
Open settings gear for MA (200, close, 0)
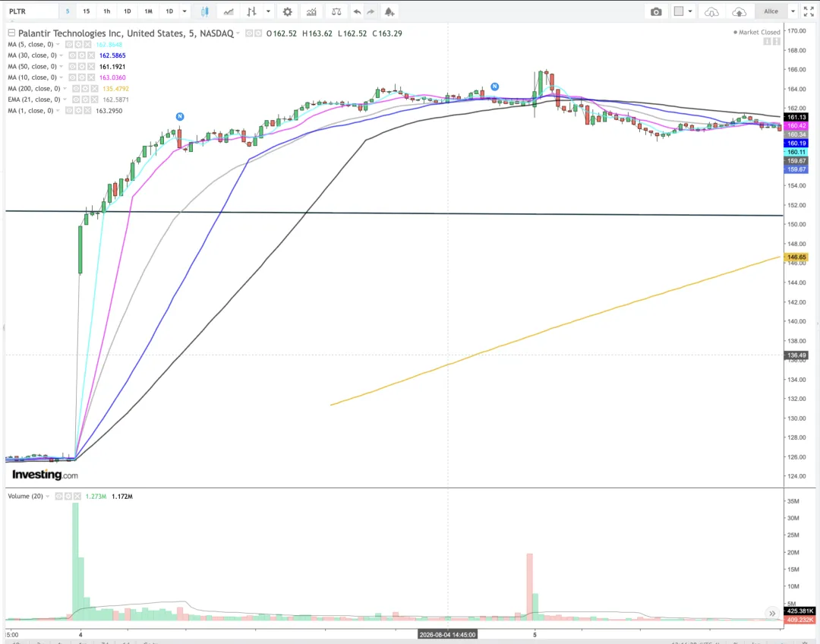click(x=85, y=88)
